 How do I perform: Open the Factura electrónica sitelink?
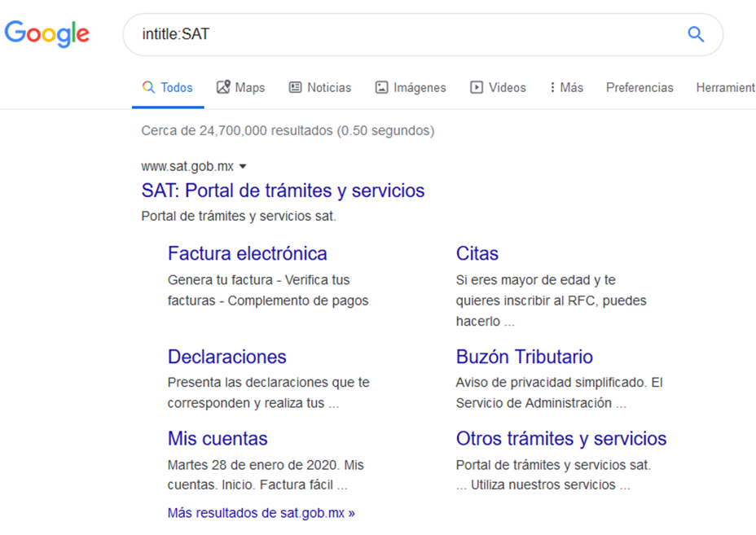point(247,253)
